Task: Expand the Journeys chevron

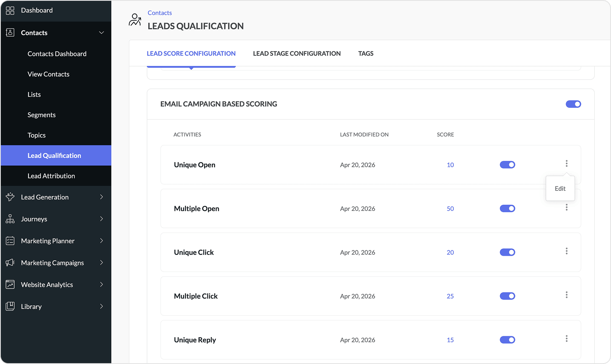Action: (x=101, y=219)
